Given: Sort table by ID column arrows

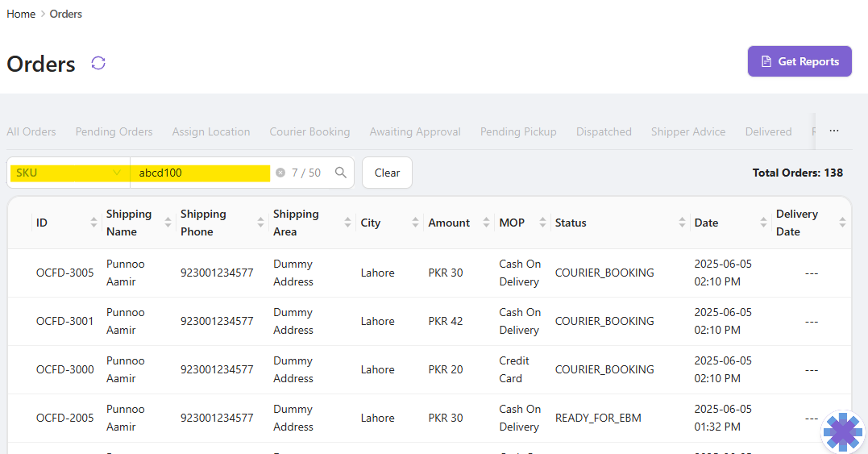Looking at the screenshot, I should click(93, 223).
